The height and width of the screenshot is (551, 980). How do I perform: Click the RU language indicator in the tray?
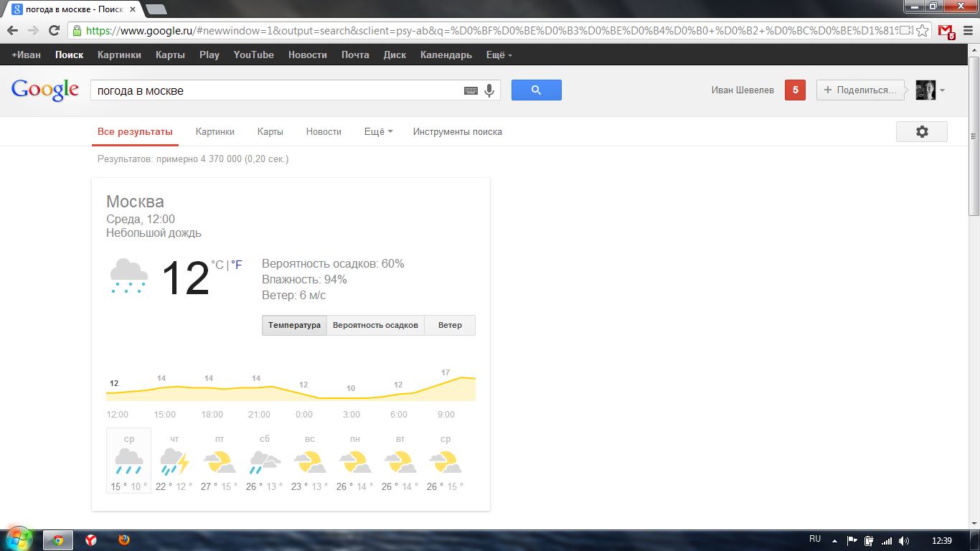815,539
